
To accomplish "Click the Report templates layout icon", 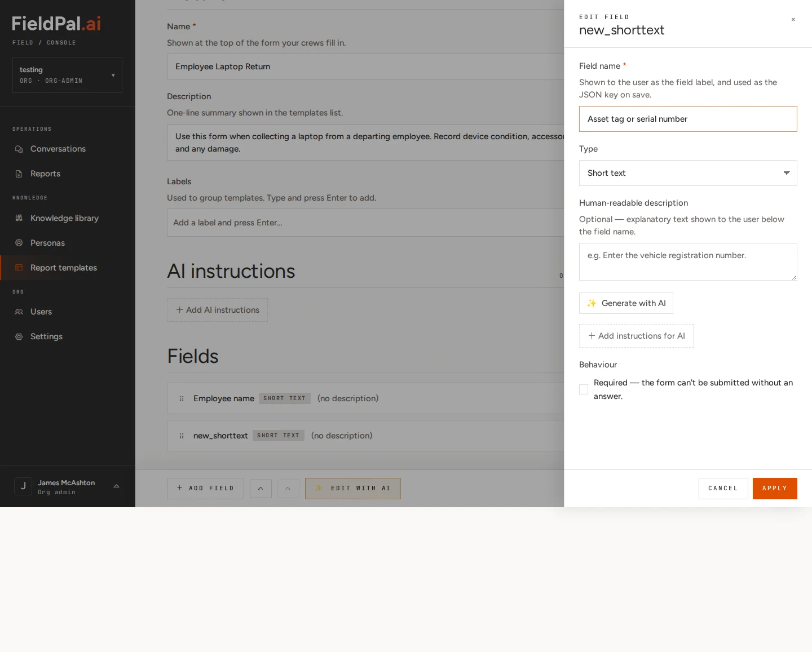I will 19,268.
